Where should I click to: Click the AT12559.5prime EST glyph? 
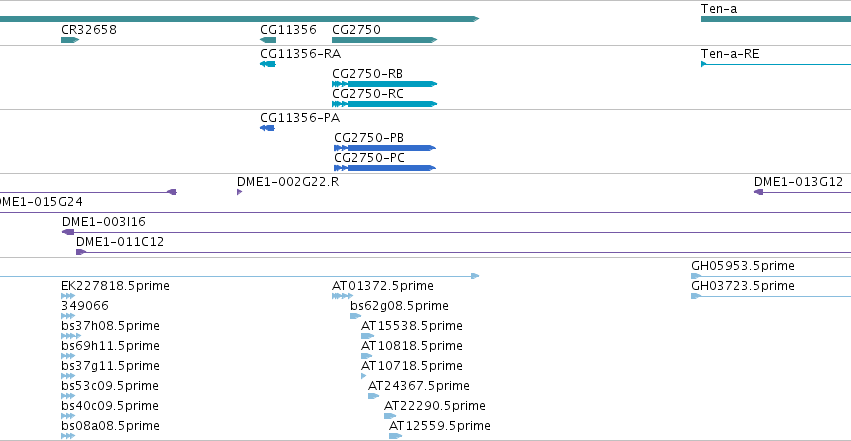click(x=396, y=436)
